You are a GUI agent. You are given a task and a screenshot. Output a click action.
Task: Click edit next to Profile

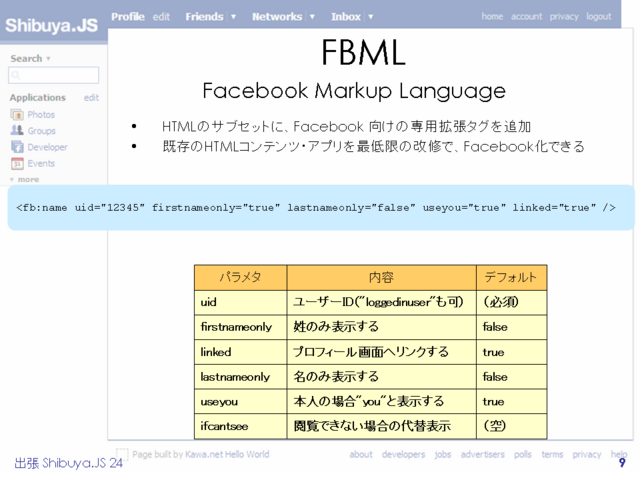point(161,17)
